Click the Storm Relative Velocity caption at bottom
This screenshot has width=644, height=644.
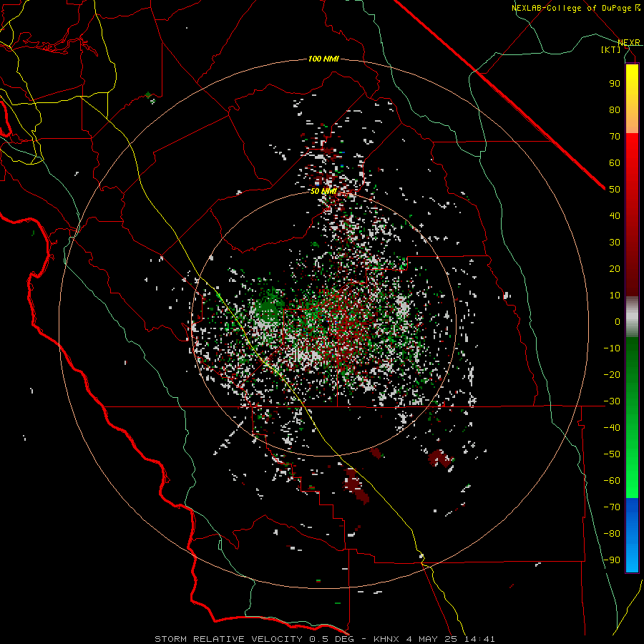(x=324, y=639)
